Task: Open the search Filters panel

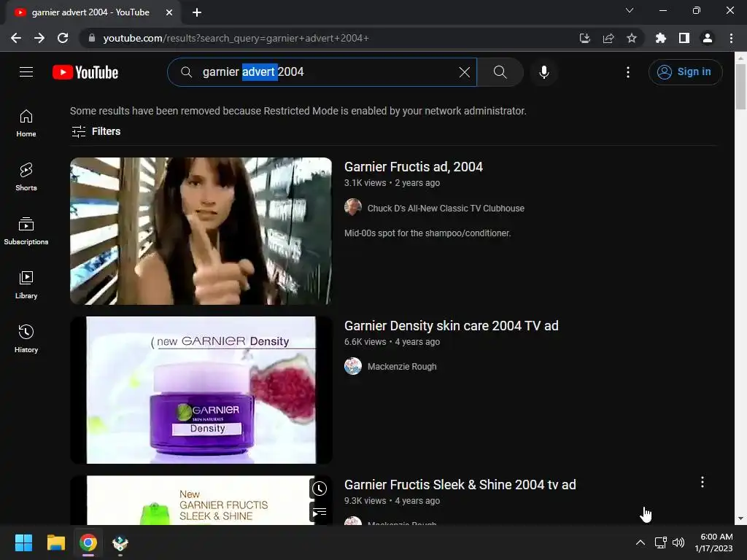Action: coord(96,131)
